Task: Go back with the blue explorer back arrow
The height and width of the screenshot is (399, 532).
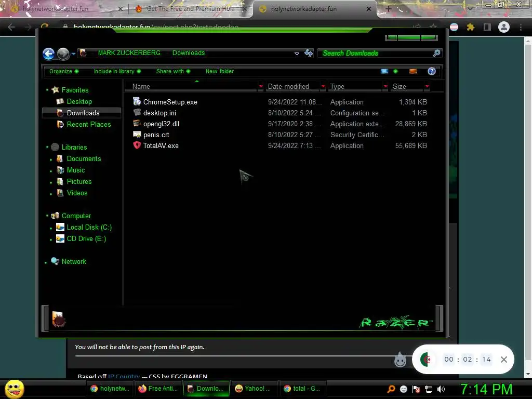Action: click(48, 54)
